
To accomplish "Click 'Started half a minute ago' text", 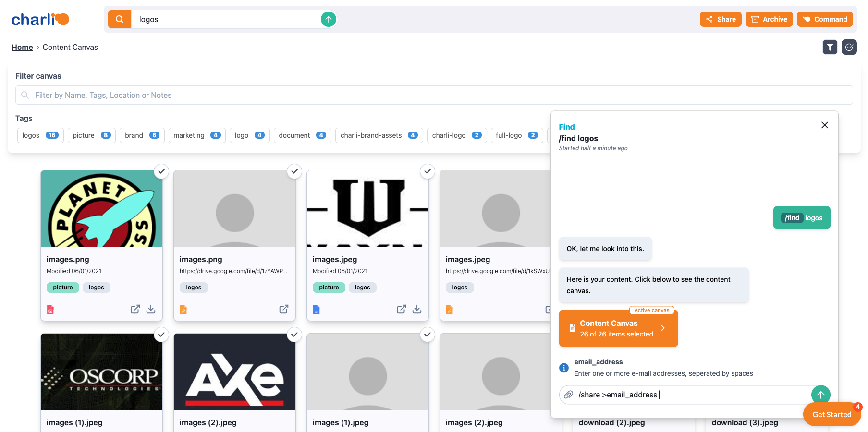I will coord(593,148).
